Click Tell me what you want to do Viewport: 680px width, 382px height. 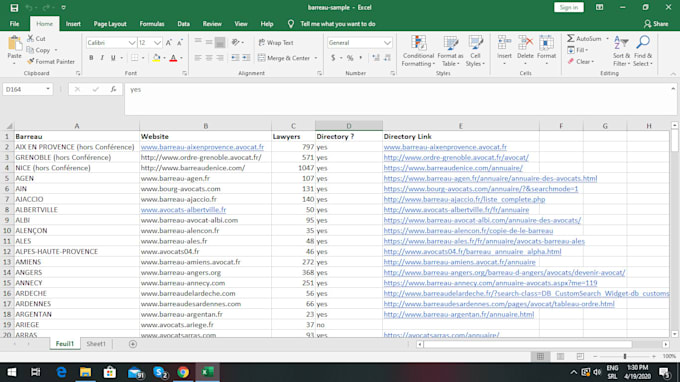coord(338,24)
